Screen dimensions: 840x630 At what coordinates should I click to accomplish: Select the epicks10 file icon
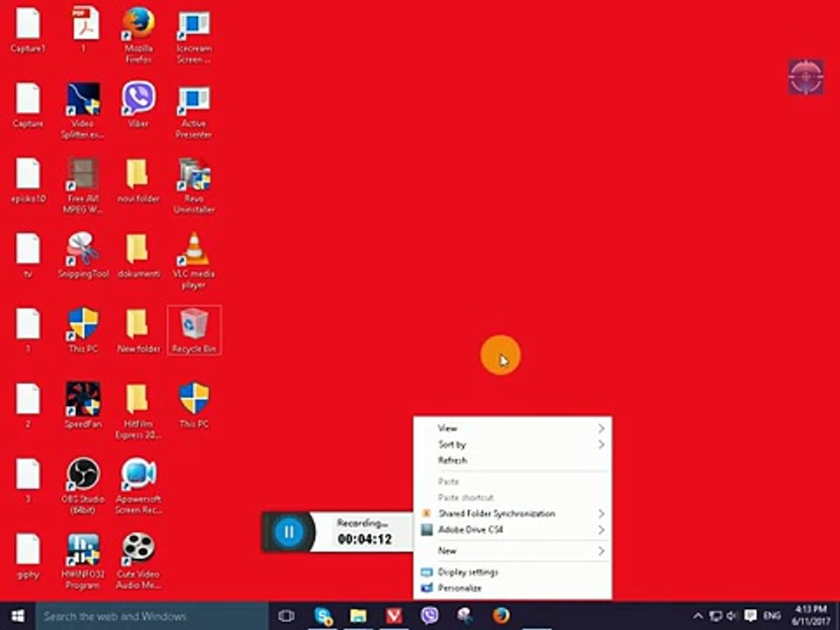point(28,181)
